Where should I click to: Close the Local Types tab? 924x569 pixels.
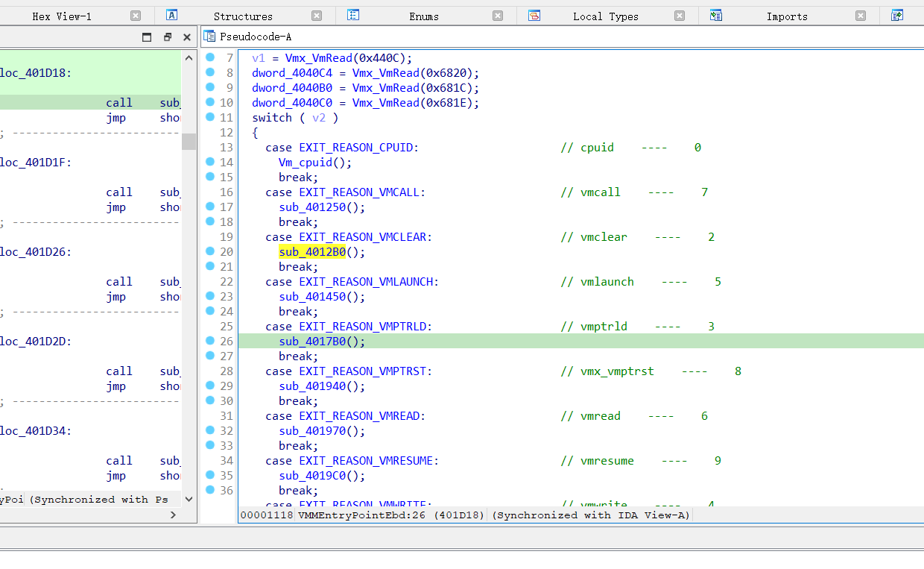pyautogui.click(x=680, y=16)
